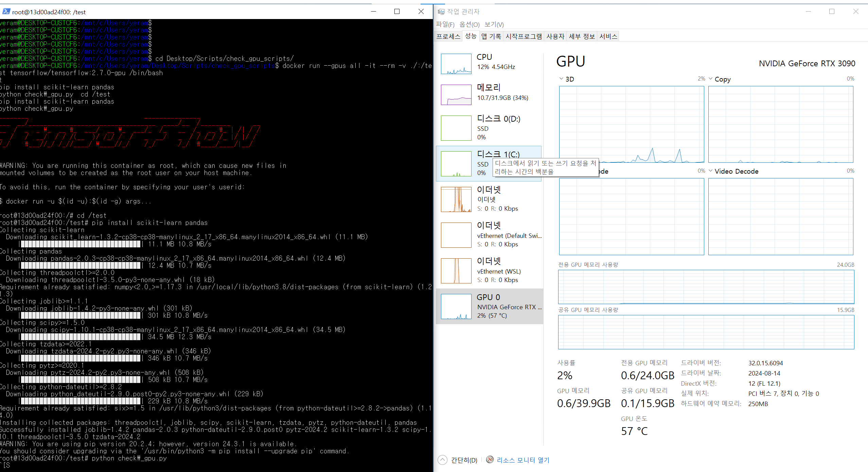Open the Video Decode engine dropdown

click(710, 171)
